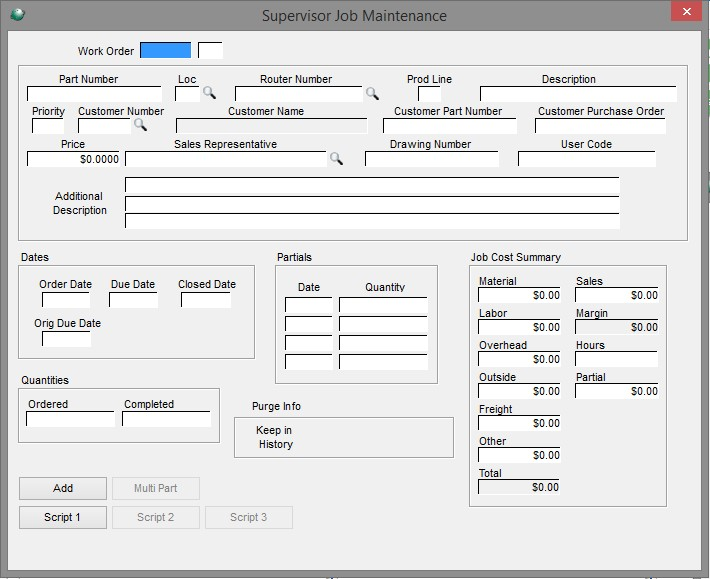Click the Customer Number lookup magnifier
The width and height of the screenshot is (710, 579).
pos(140,125)
